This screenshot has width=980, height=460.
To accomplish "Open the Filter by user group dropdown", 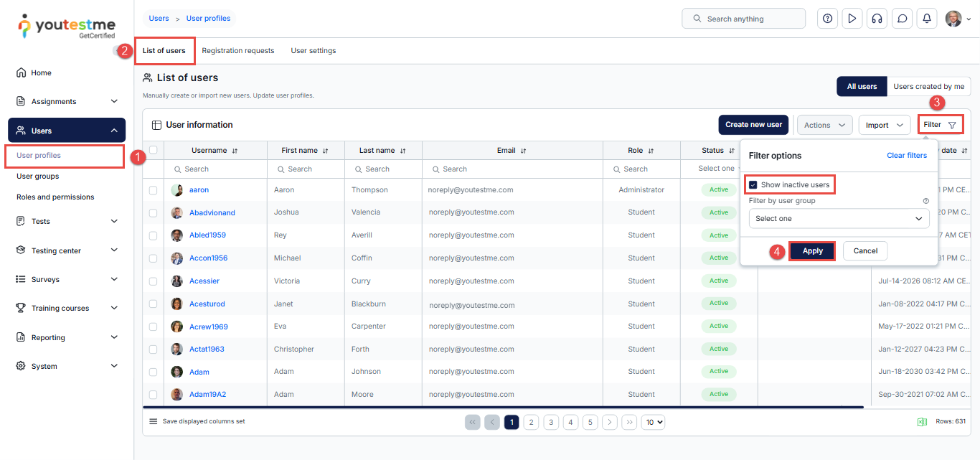I will [839, 219].
